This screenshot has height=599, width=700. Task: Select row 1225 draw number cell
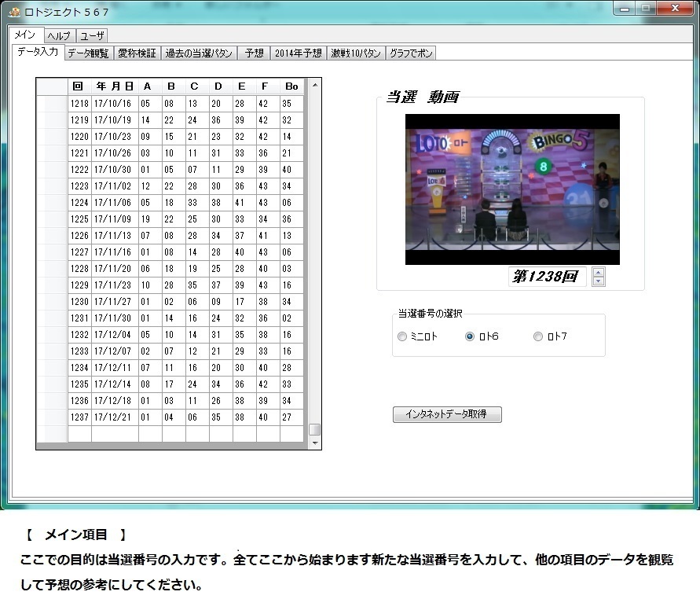click(79, 219)
